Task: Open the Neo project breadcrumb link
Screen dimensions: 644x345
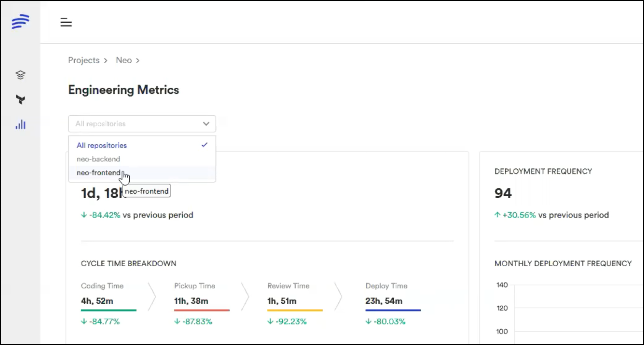Action: point(123,60)
